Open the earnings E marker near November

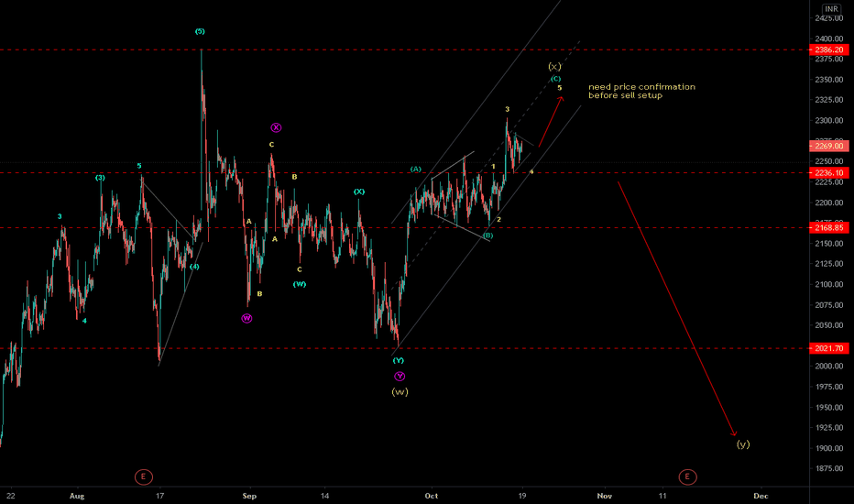pos(687,477)
